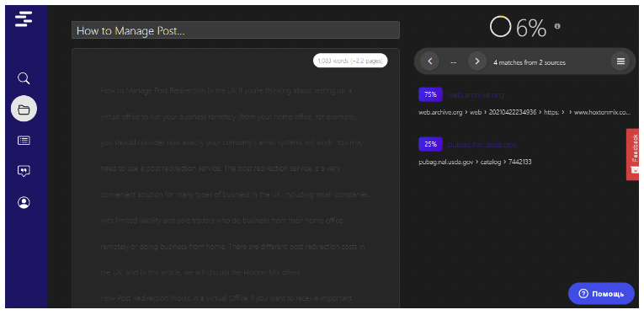The height and width of the screenshot is (315, 644).
Task: Go to the previous match arrow
Action: coord(430,61)
